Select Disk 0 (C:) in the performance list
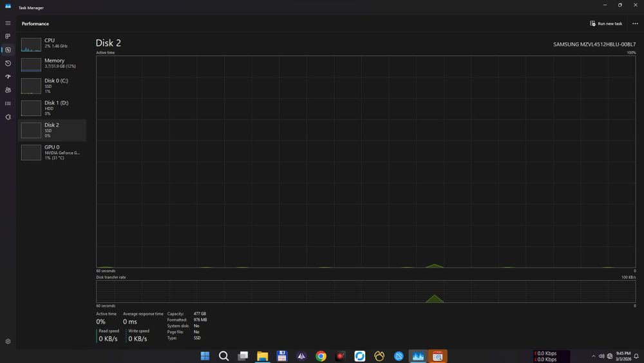644x363 pixels. click(52, 86)
